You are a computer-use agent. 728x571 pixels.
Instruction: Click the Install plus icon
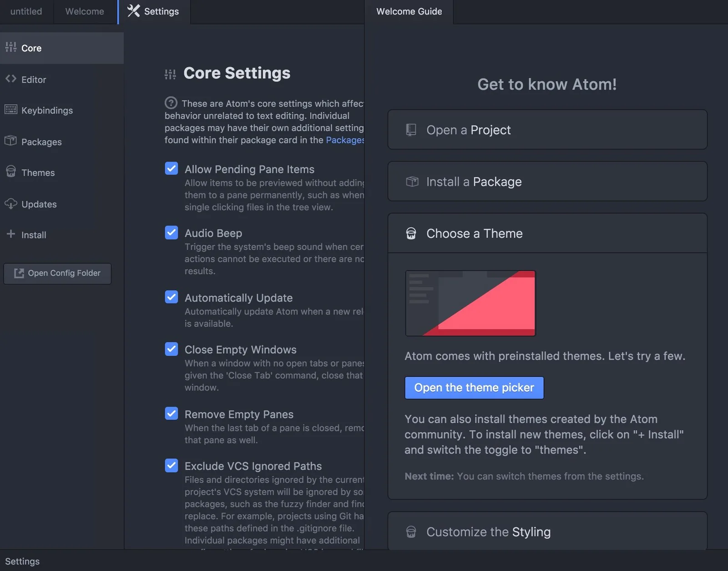coord(11,234)
